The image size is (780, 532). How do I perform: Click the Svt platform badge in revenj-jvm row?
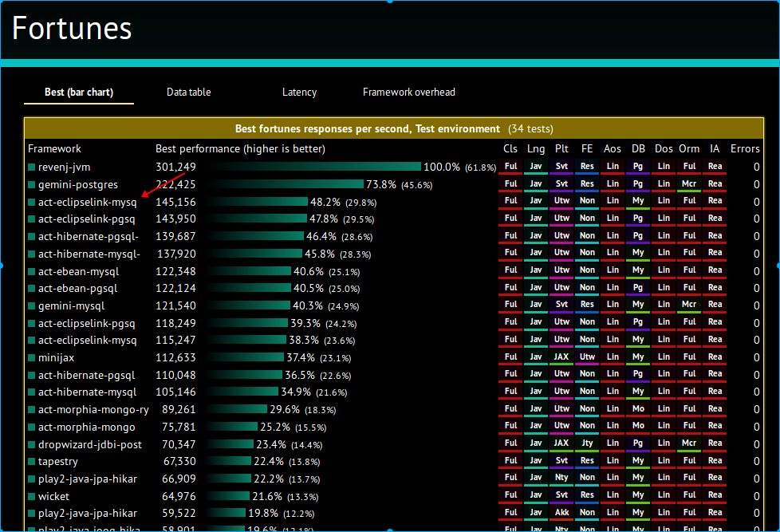(x=561, y=167)
